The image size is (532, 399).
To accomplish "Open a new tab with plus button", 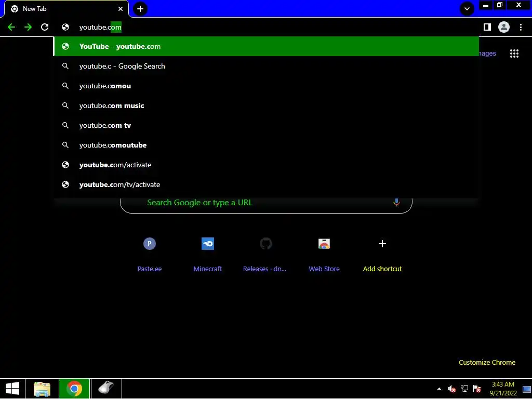I will 140,9.
